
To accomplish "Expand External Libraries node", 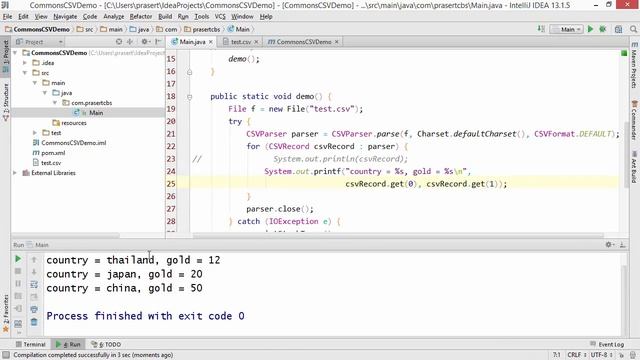I will point(15,173).
